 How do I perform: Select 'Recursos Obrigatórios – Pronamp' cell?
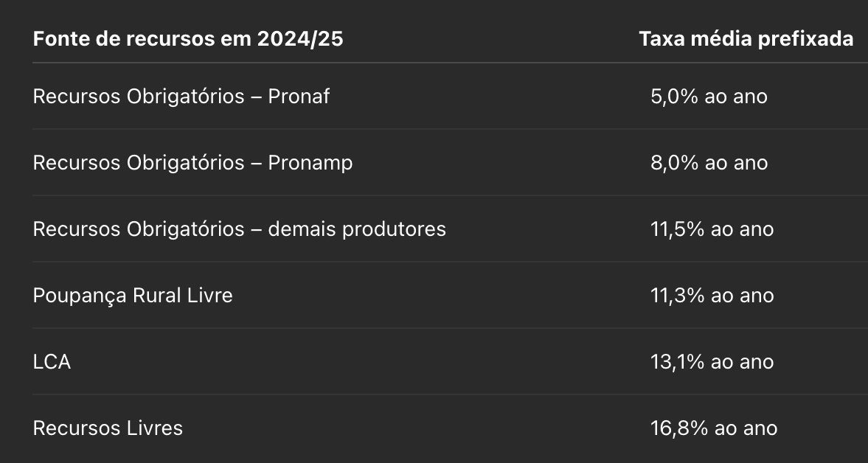click(192, 163)
